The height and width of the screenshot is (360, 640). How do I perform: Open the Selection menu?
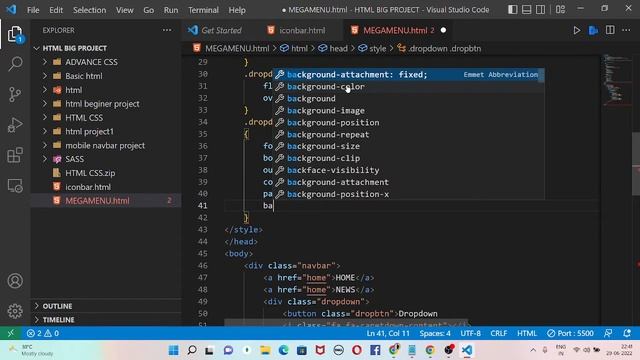pyautogui.click(x=89, y=10)
